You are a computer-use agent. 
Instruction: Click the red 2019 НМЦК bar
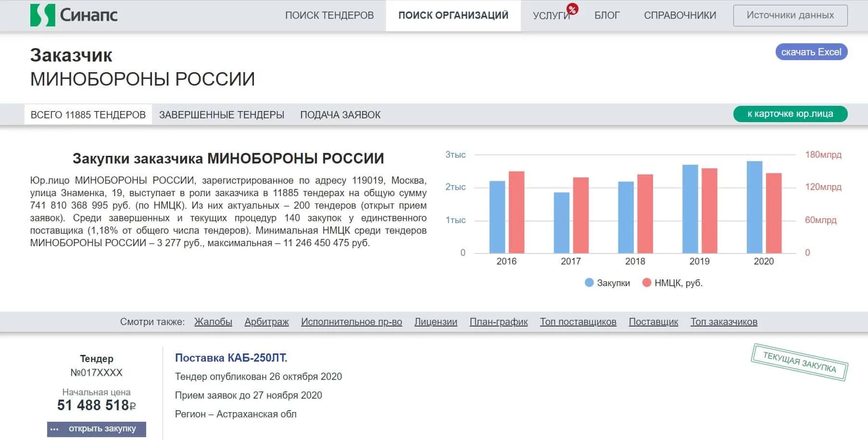click(710, 211)
